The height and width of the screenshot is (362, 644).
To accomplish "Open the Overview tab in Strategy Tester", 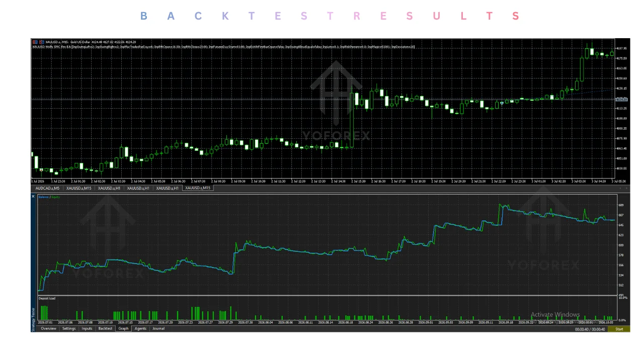I will 49,328.
